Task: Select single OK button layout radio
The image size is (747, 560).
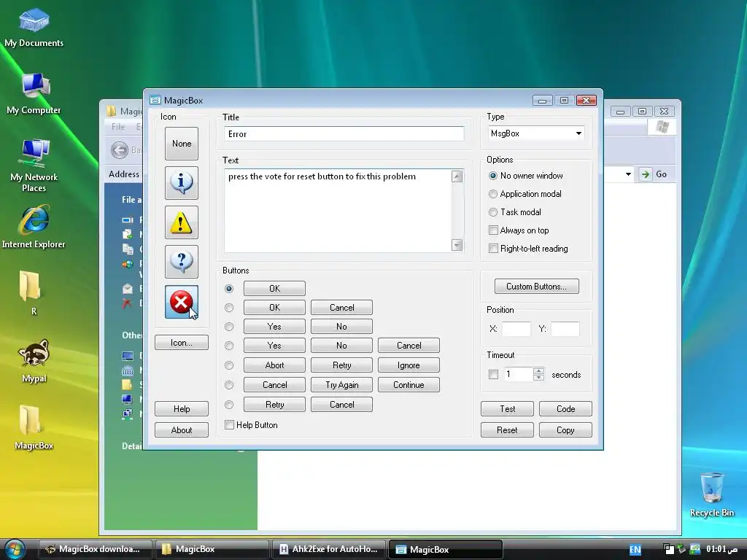Action: 229,289
